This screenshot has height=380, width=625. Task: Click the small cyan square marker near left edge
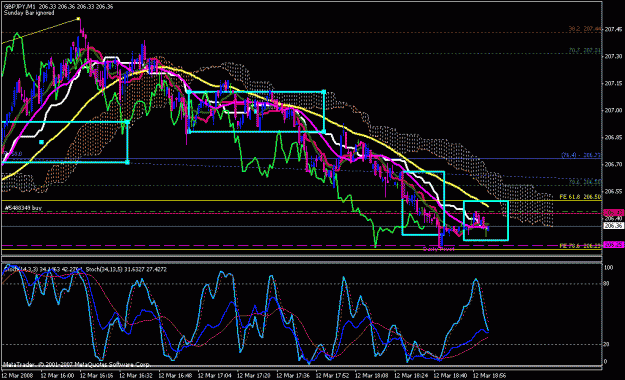click(41, 142)
